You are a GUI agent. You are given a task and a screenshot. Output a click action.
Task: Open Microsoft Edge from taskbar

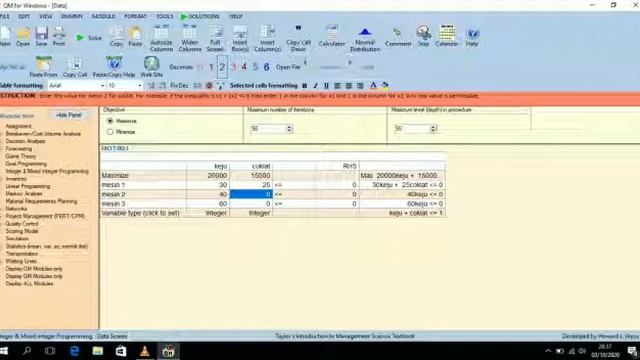pos(75,351)
